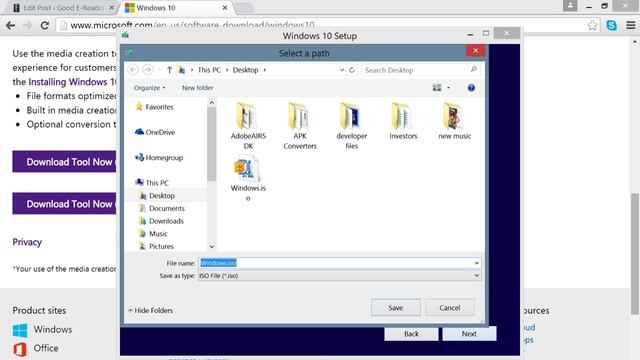
Task: Click the dialog back arrow
Action: tap(133, 70)
